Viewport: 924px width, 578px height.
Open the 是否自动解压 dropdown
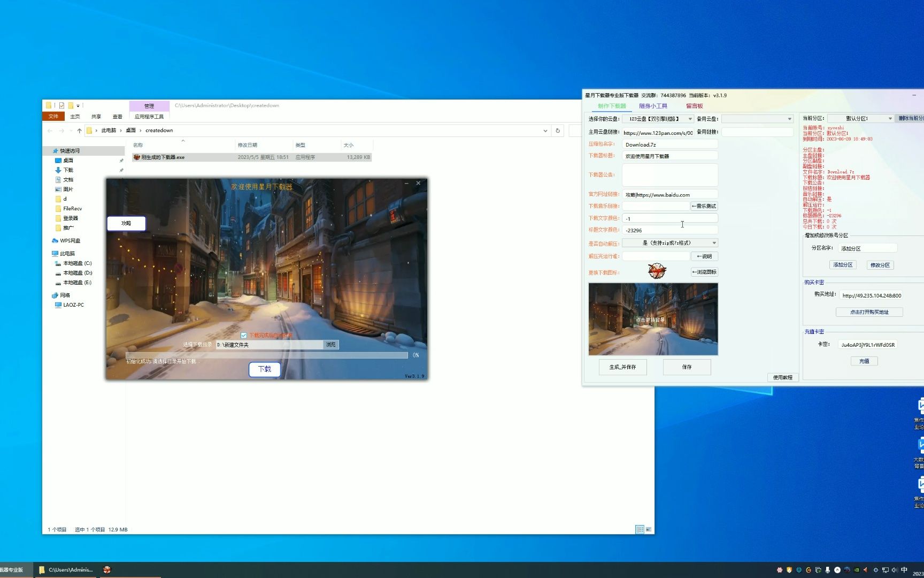[669, 243]
